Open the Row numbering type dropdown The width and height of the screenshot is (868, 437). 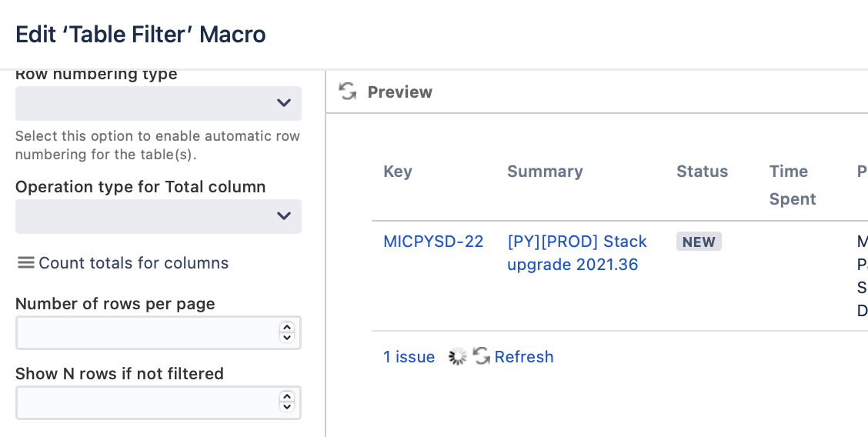(x=159, y=103)
